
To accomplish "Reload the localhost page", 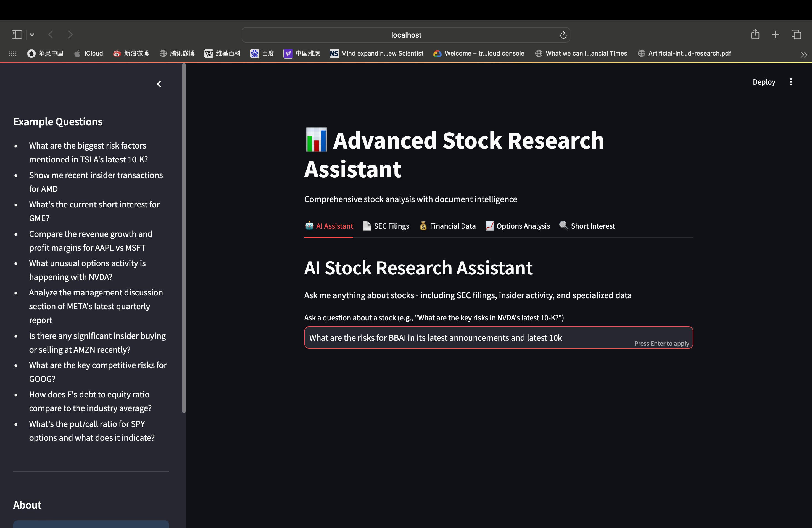I will point(563,35).
